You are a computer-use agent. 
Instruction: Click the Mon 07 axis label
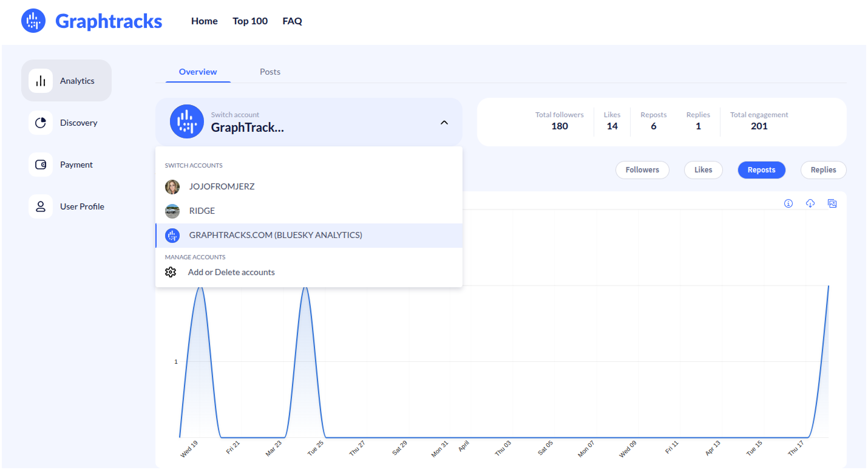point(586,449)
